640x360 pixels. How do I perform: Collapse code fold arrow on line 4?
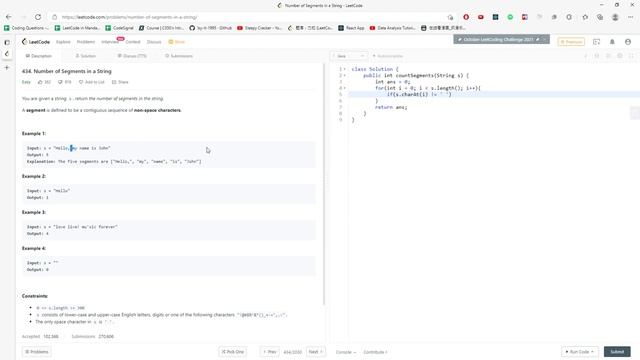tap(344, 88)
